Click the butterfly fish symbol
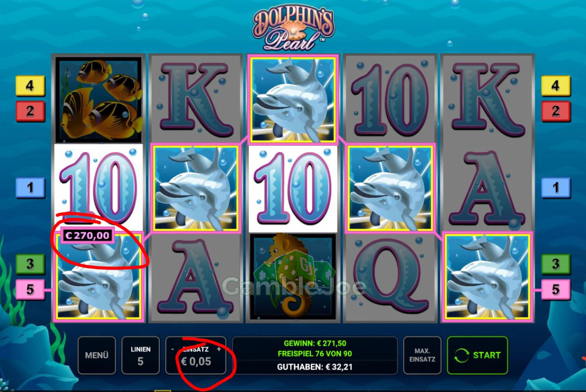The width and height of the screenshot is (586, 392). (99, 100)
